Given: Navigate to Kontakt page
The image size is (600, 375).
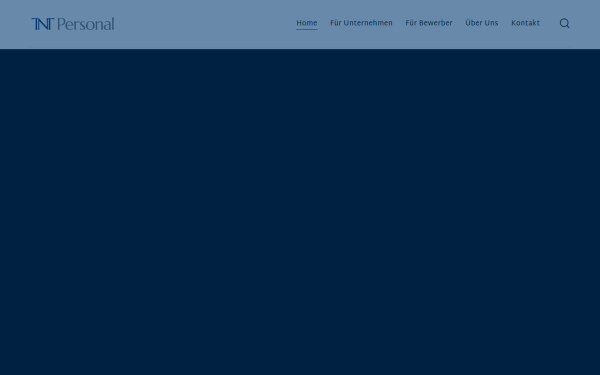Looking at the screenshot, I should point(525,23).
